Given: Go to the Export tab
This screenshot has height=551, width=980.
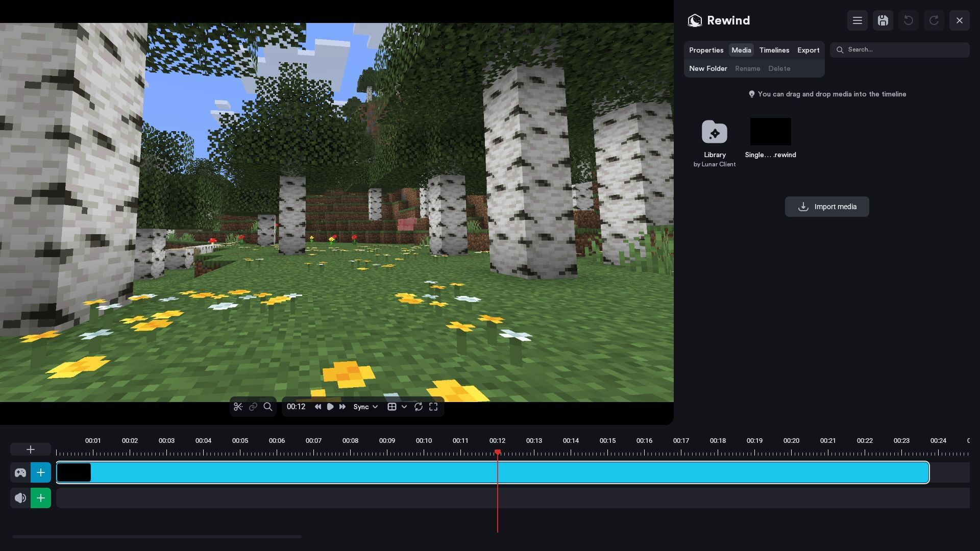Looking at the screenshot, I should [x=808, y=50].
